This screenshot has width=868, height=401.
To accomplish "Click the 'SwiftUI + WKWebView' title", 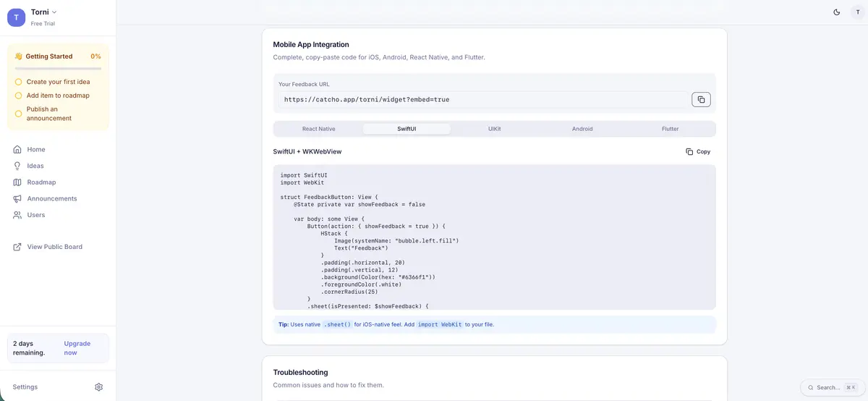I will coord(307,152).
